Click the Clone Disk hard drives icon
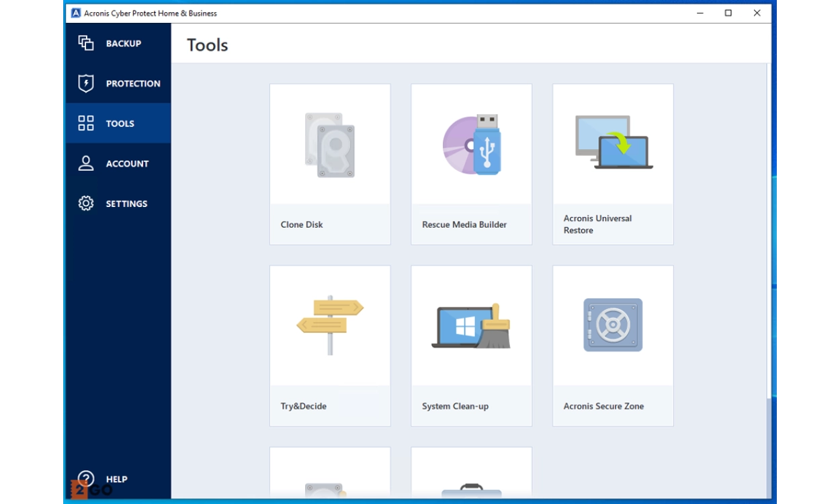This screenshot has width=840, height=504. [x=329, y=145]
